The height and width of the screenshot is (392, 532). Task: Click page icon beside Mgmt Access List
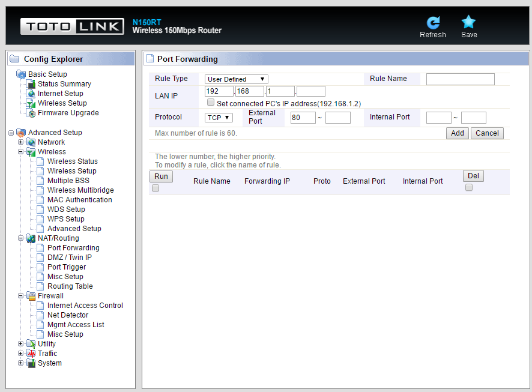click(x=40, y=325)
